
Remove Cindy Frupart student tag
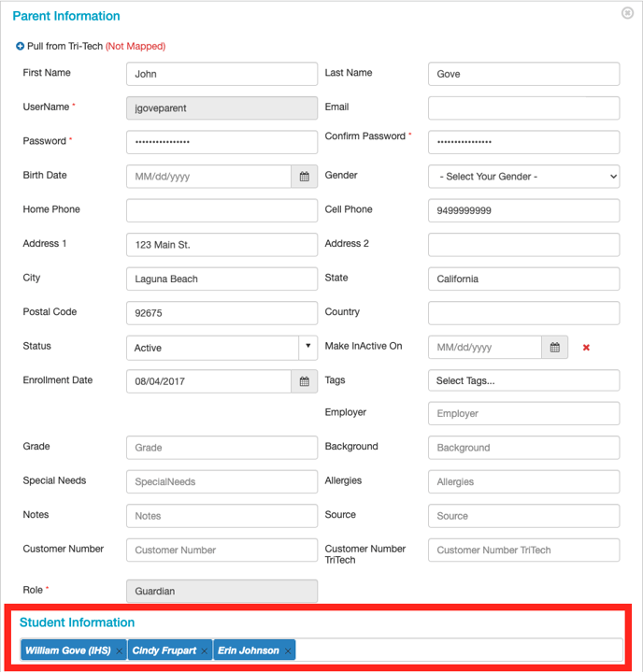point(204,651)
